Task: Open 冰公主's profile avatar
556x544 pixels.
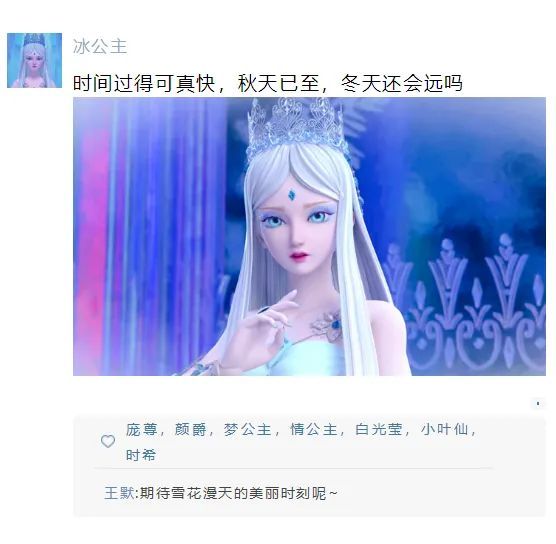Action: pos(34,60)
